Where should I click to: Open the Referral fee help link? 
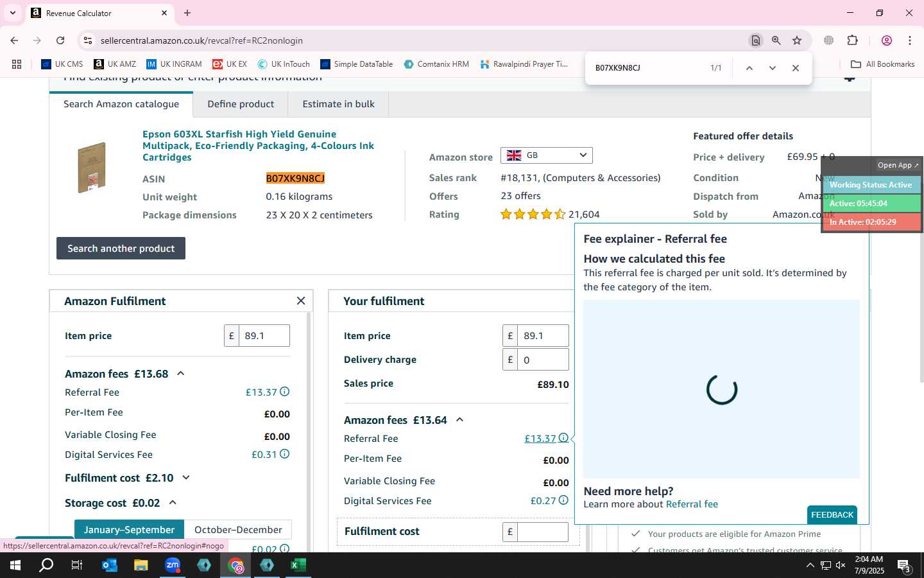[x=692, y=504]
